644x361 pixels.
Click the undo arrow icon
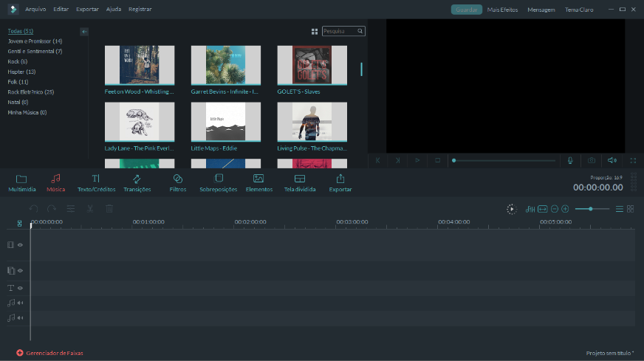coord(34,209)
